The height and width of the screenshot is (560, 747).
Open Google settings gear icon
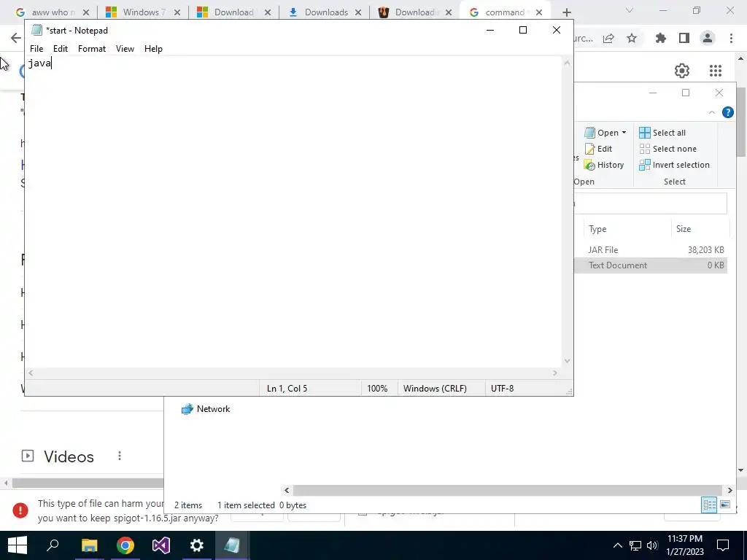click(682, 71)
